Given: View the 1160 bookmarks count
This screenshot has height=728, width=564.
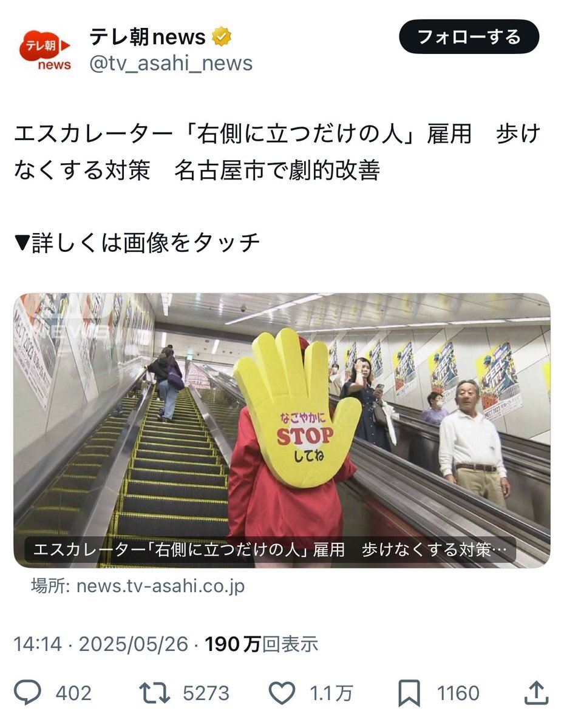Looking at the screenshot, I should tap(457, 693).
